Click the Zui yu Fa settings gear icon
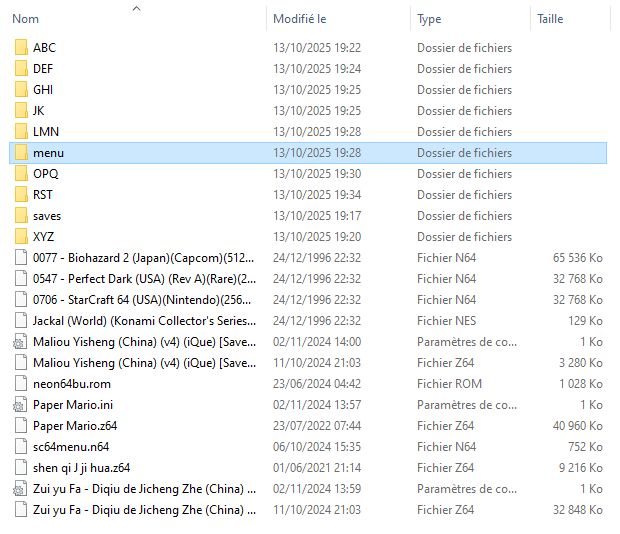Viewport: 620px width, 534px height. point(20,489)
